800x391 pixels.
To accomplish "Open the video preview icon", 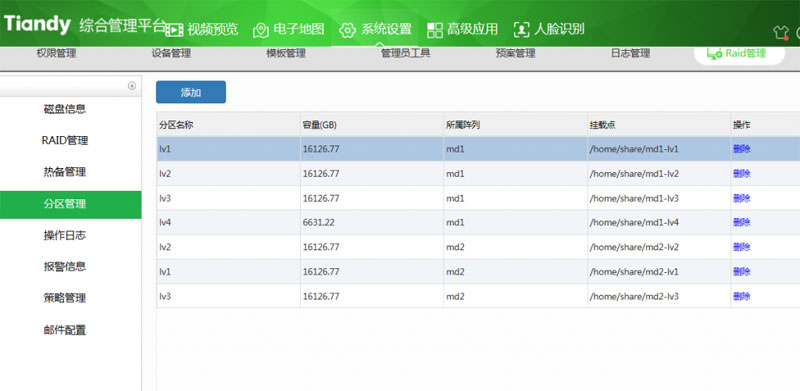I will coord(174,30).
